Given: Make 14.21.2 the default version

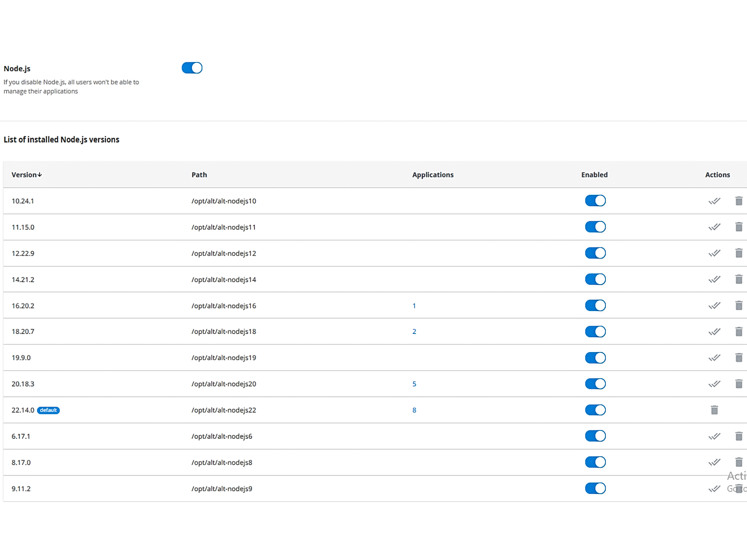Looking at the screenshot, I should coord(715,279).
